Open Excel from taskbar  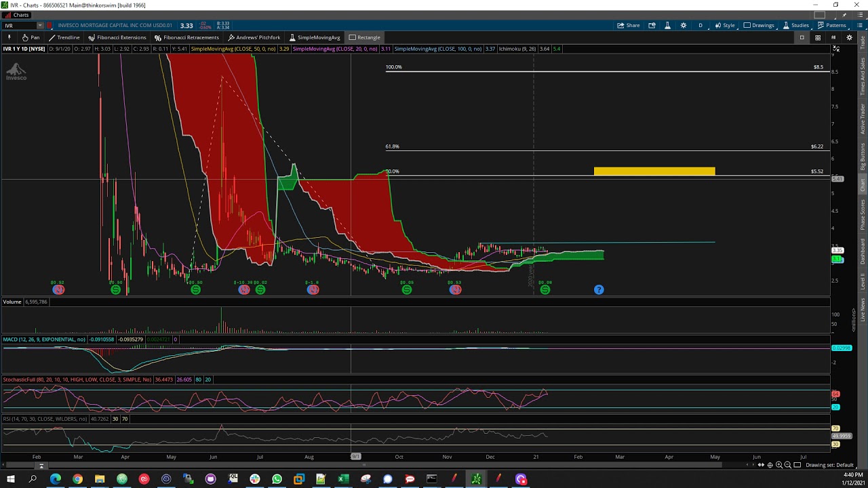click(343, 479)
